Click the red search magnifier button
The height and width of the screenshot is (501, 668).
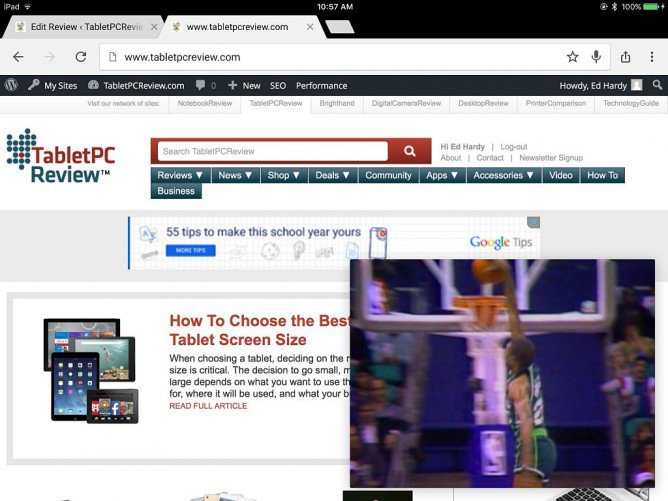(x=410, y=151)
